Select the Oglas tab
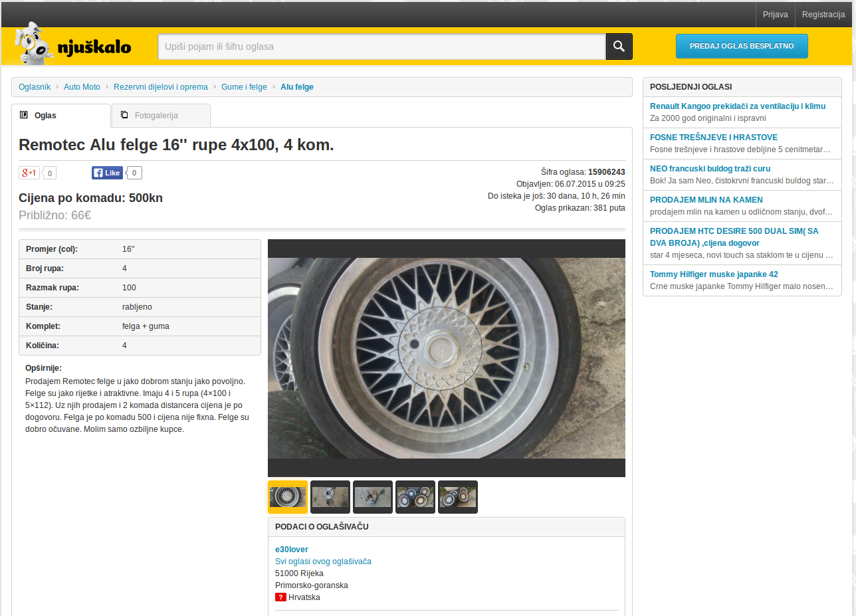Image resolution: width=856 pixels, height=616 pixels. tap(60, 116)
